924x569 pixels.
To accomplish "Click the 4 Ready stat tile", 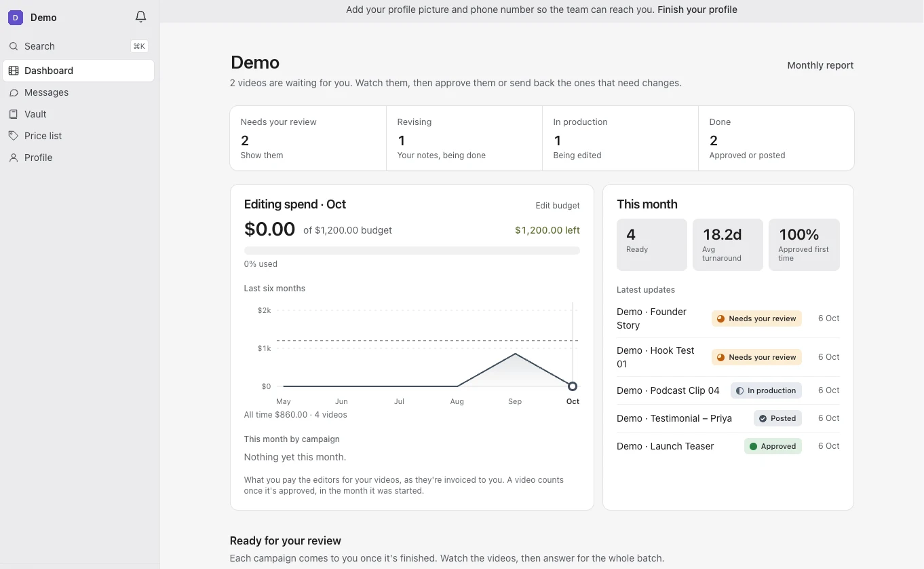I will coord(652,244).
